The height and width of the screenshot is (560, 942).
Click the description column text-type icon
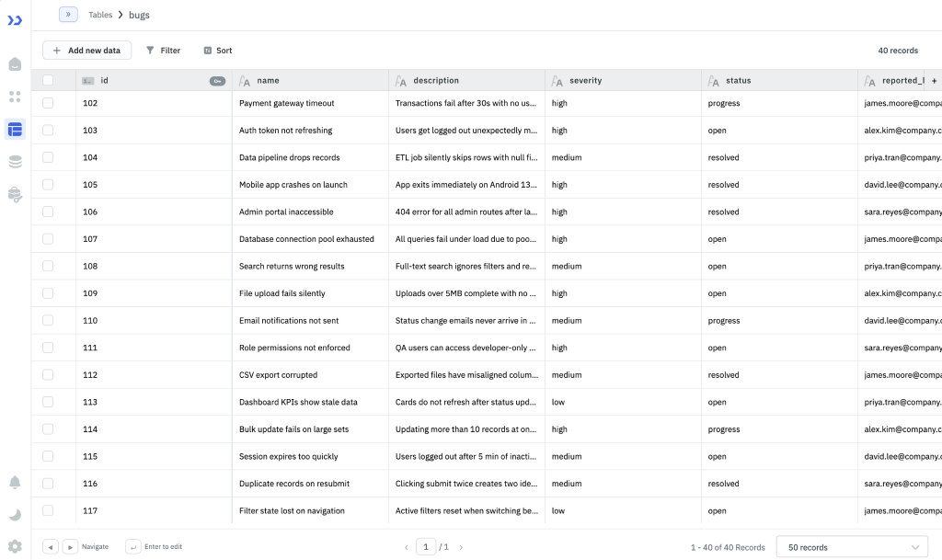click(401, 81)
